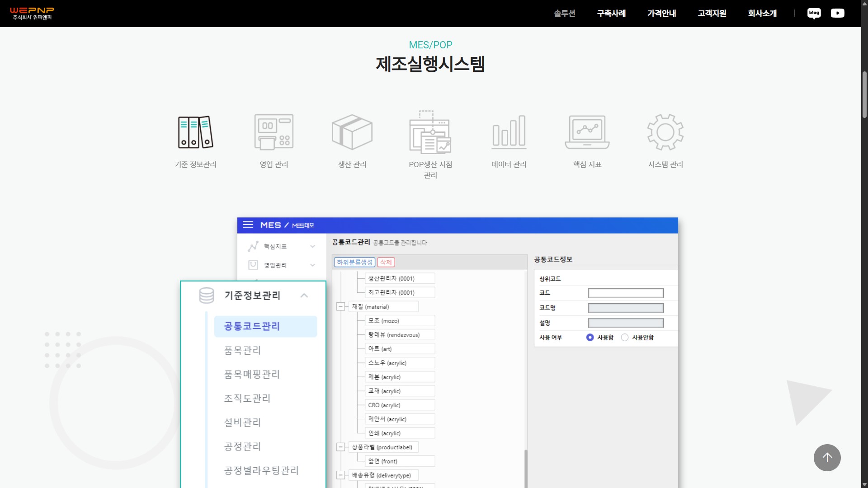
Task: Click the POP생산 시점 관리 icon
Action: 430,132
